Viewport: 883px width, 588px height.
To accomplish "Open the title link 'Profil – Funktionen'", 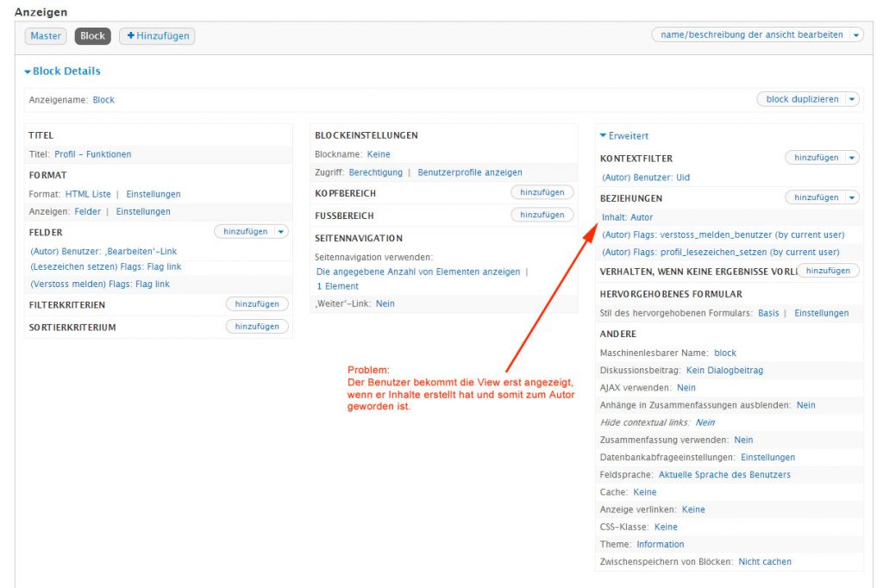I will [93, 154].
